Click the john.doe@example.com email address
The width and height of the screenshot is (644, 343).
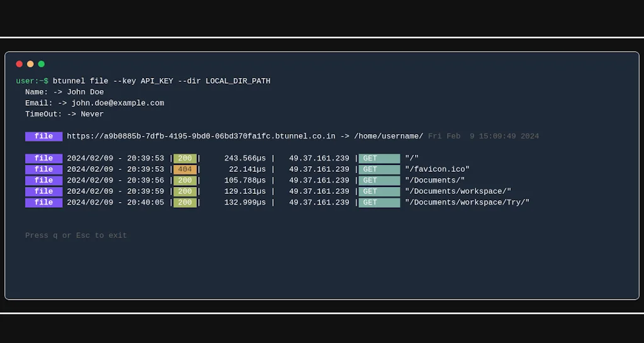pyautogui.click(x=117, y=103)
